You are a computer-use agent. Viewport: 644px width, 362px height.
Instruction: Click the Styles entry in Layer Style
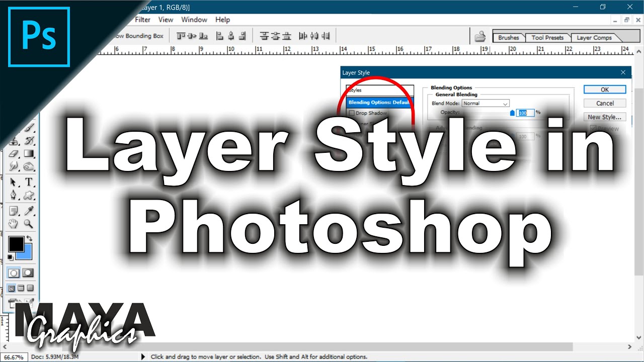point(379,90)
